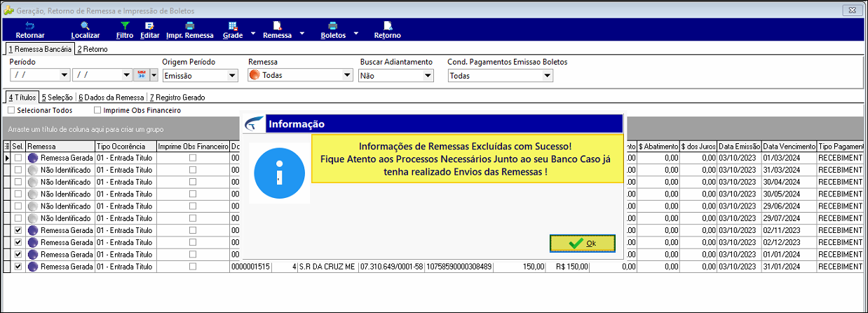Open the Origem Período dropdown showing Emissão
Viewport: 868px width, 313px height.
pyautogui.click(x=233, y=75)
